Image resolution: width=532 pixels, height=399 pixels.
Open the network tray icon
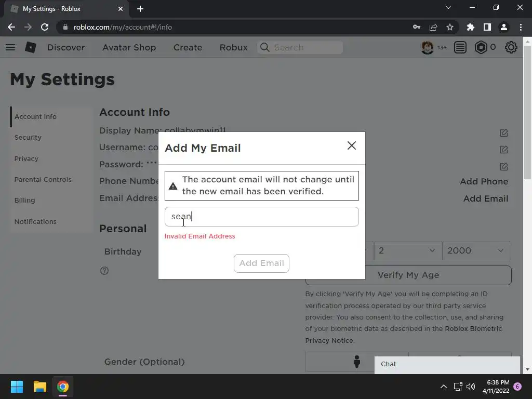458,387
